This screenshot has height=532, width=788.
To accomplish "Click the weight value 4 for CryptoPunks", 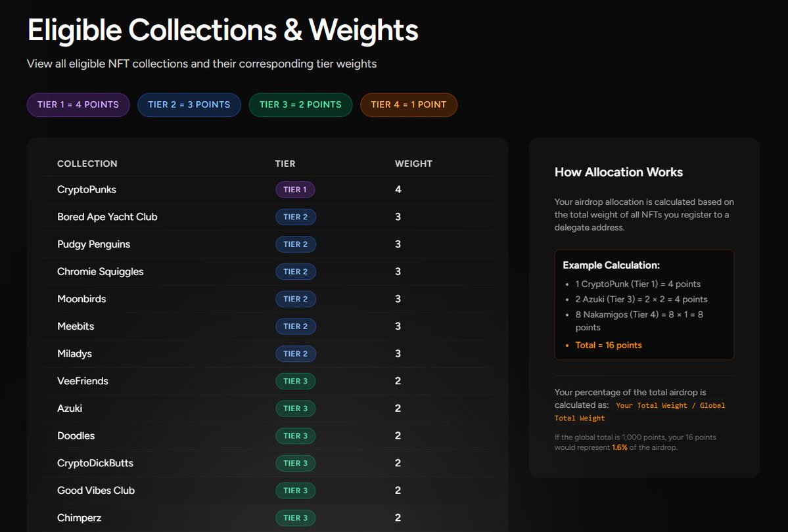I will click(x=398, y=189).
